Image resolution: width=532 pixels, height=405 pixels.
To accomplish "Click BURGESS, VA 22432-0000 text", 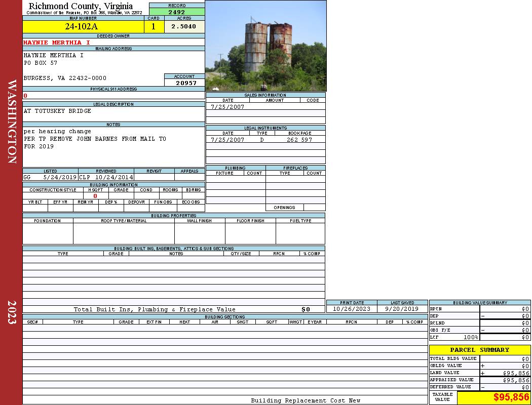I will 65,78.
